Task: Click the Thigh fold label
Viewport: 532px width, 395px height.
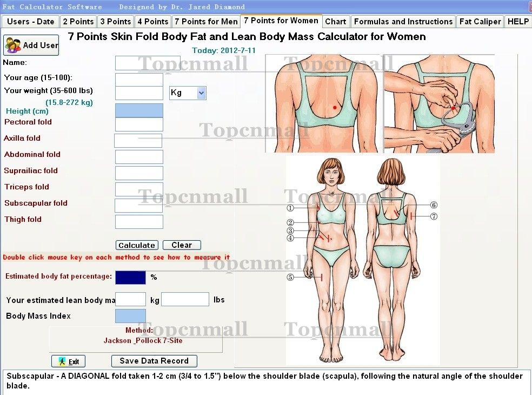Action: tap(23, 219)
